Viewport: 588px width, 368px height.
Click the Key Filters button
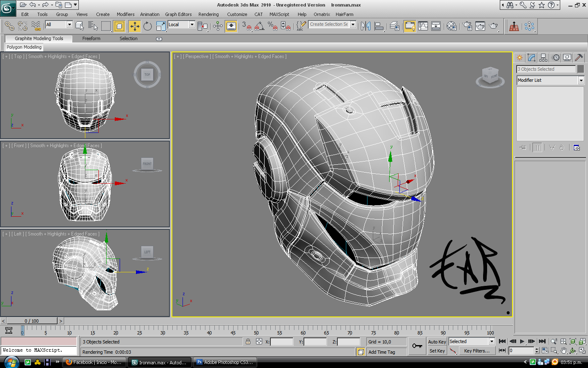[477, 351]
